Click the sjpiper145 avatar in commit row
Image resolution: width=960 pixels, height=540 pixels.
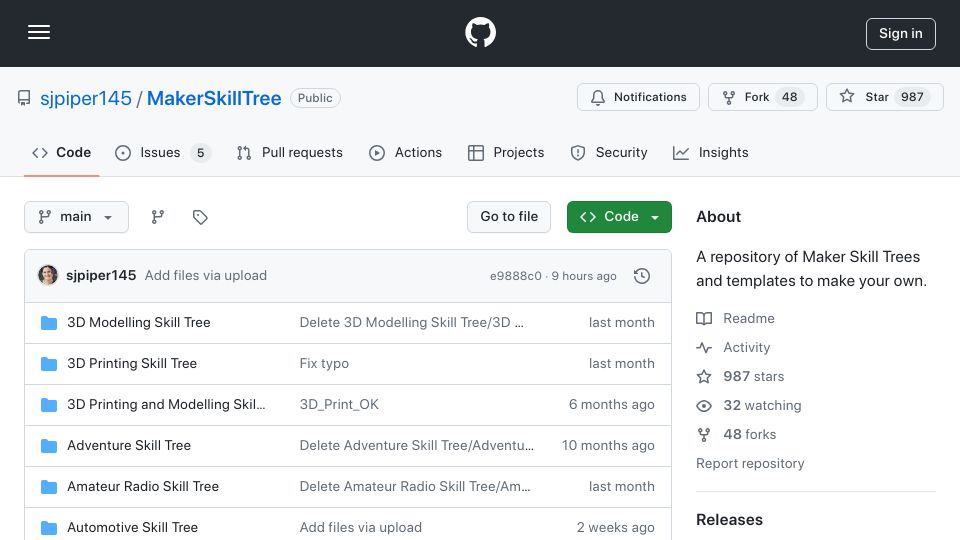pos(48,276)
